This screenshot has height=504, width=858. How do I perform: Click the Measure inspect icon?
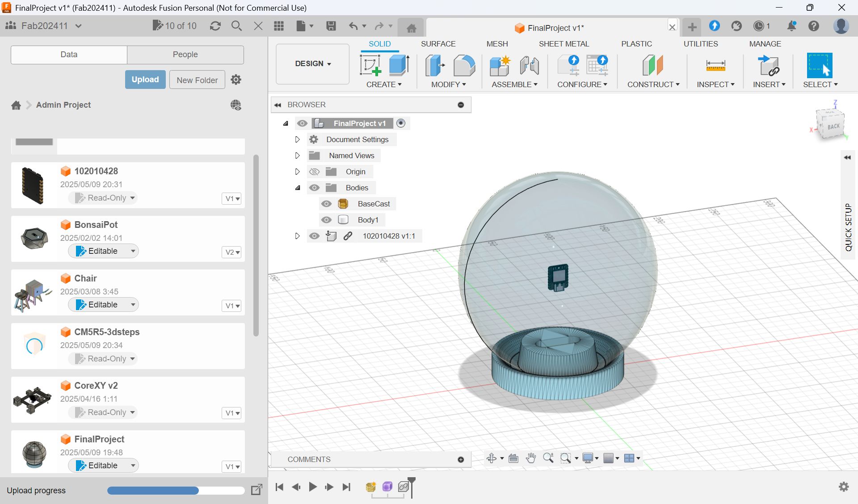(x=715, y=65)
